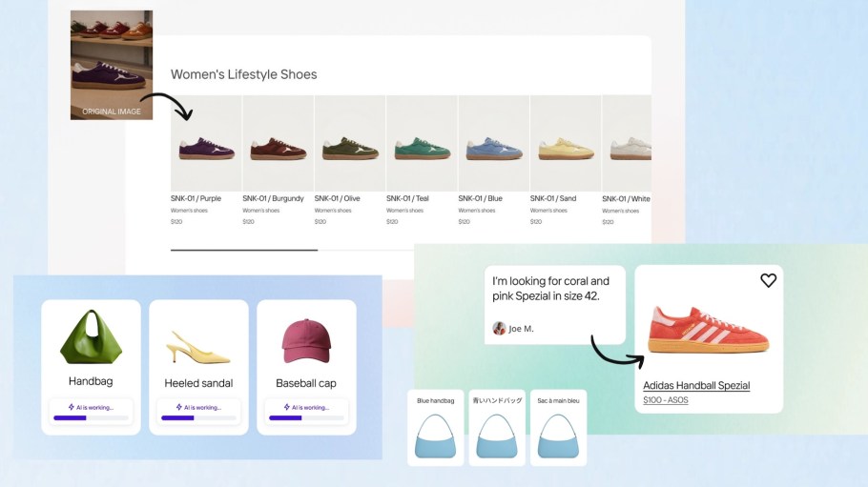Click the 'SNK-01 / Sand' product title
Viewport: 868px width, 487px height.
click(x=553, y=198)
